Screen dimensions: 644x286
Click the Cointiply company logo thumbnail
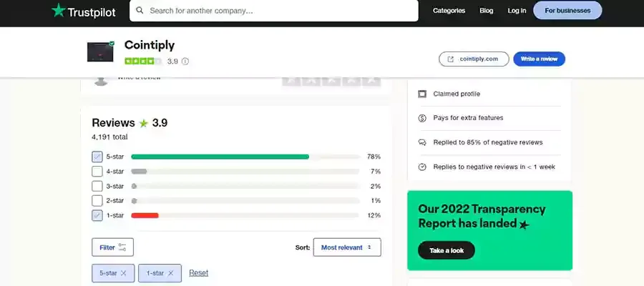click(x=101, y=51)
